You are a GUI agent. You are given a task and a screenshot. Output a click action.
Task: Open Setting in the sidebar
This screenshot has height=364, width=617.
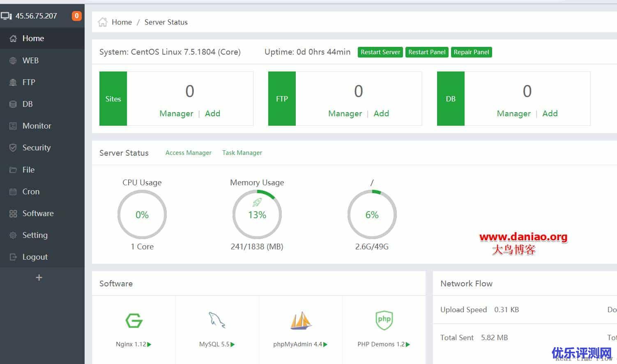[x=42, y=235]
